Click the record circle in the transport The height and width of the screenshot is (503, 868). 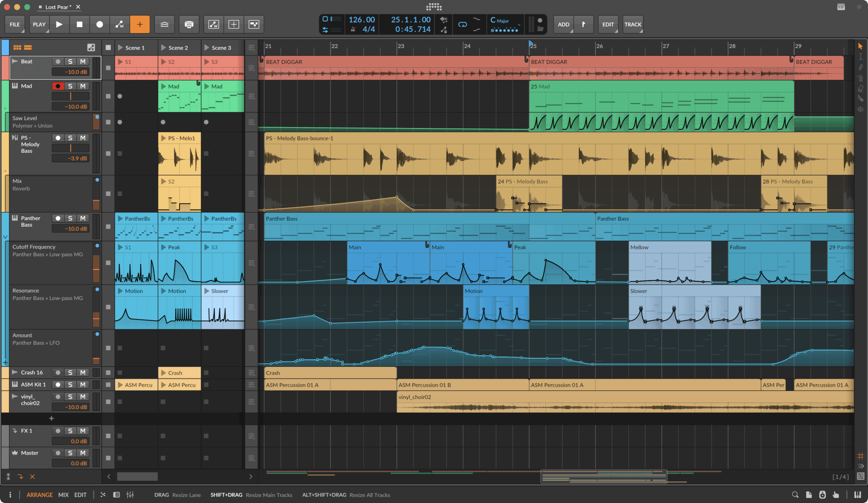tap(99, 24)
